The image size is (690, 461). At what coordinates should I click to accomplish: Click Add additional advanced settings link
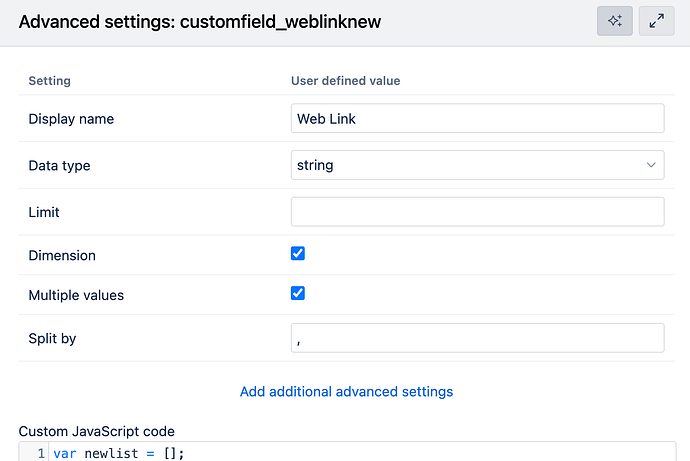pos(346,391)
